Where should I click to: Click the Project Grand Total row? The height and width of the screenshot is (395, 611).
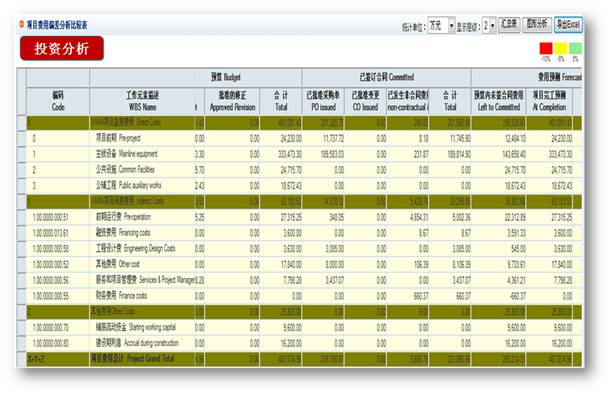304,359
